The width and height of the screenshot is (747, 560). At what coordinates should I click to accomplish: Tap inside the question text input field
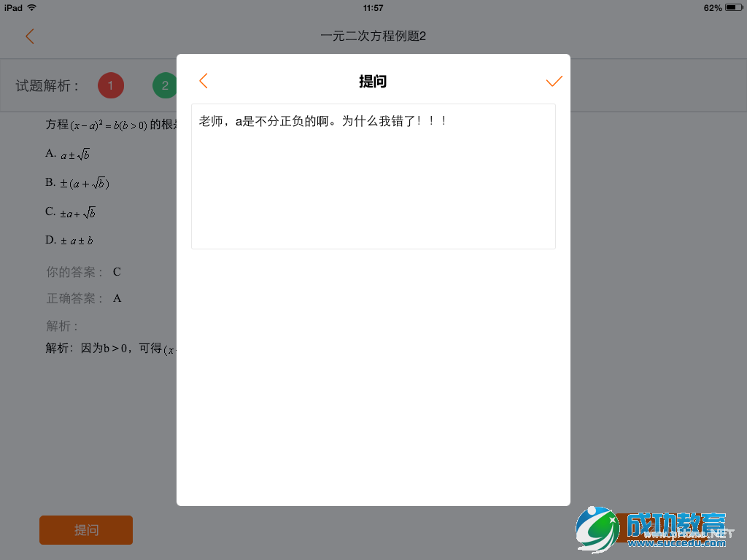coord(373,176)
